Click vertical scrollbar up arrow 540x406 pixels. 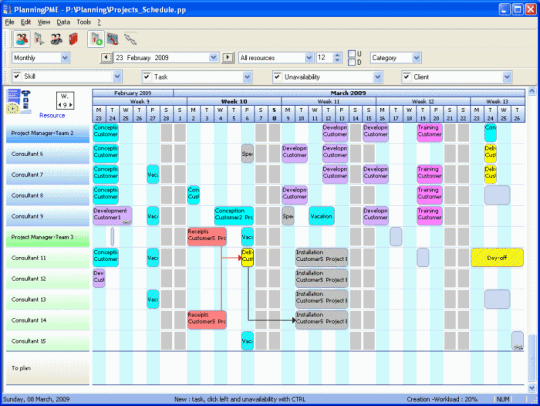tap(532, 91)
